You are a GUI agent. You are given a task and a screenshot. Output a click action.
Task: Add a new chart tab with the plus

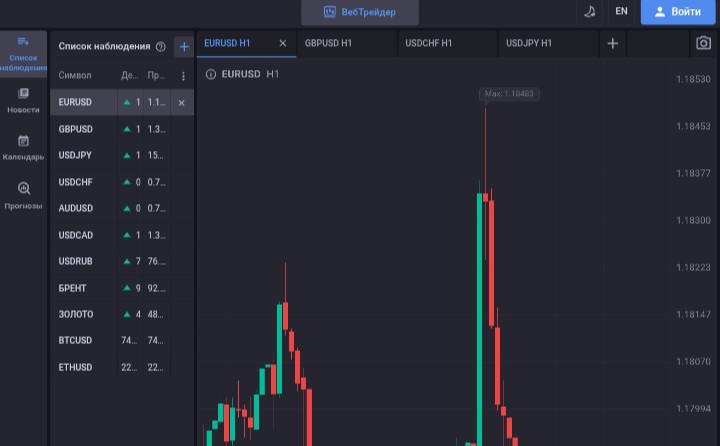click(x=613, y=43)
